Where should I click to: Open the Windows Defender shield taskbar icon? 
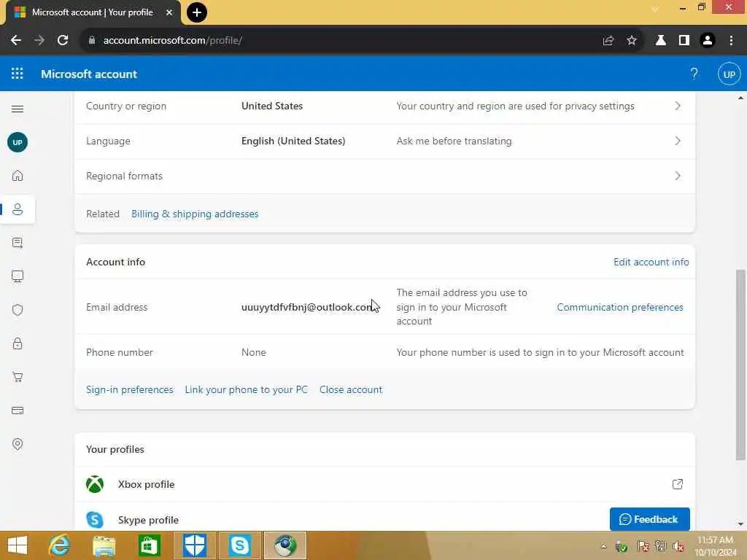194,545
